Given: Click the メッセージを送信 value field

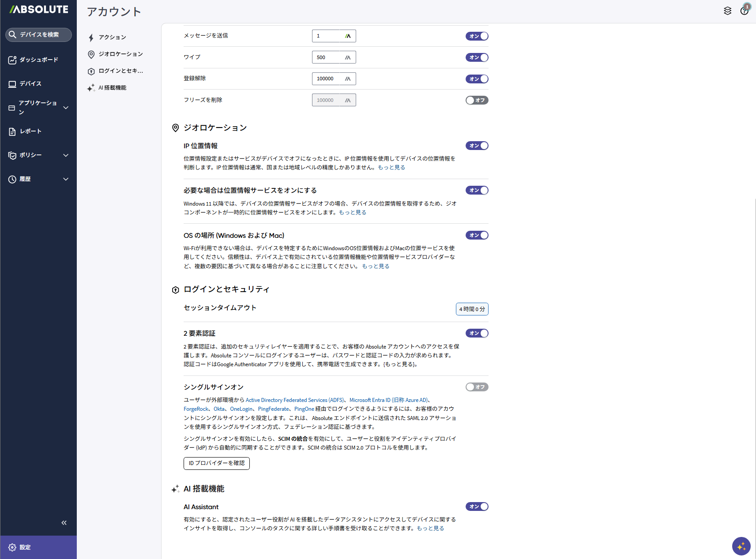Looking at the screenshot, I should [334, 36].
